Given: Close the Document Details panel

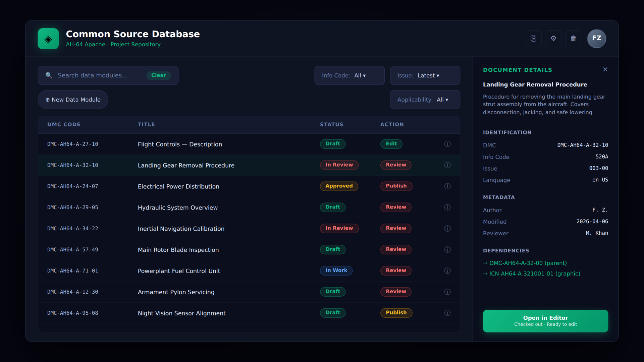Looking at the screenshot, I should coord(605,69).
